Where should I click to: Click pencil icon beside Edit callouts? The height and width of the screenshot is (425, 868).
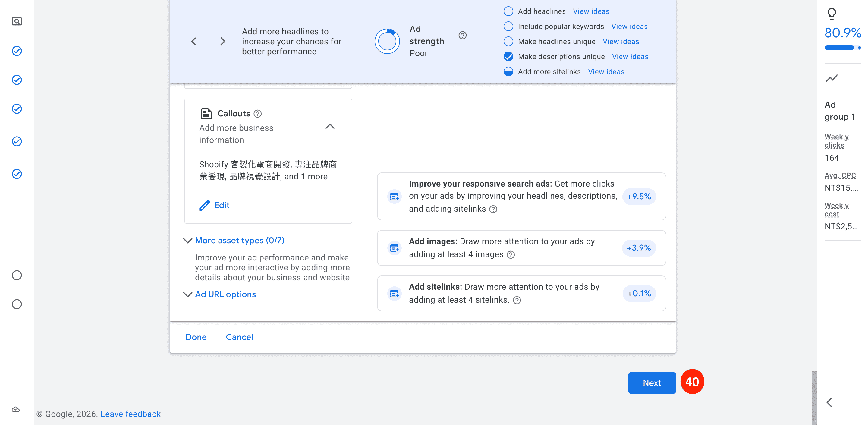point(205,205)
